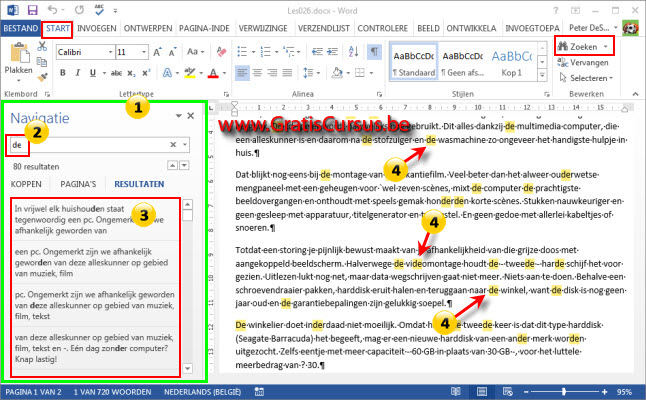Run spelling check from quick access toolbar
The width and height of the screenshot is (646, 400).
pyautogui.click(x=99, y=10)
